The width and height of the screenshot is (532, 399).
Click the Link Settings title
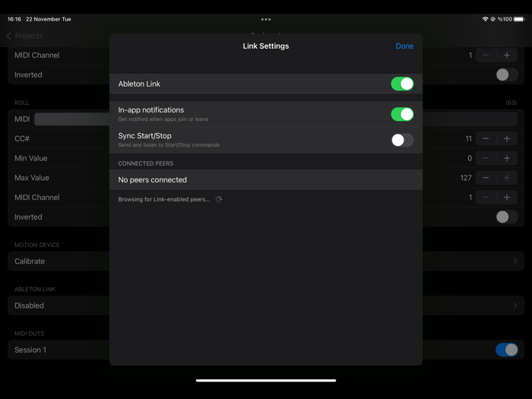pyautogui.click(x=266, y=46)
